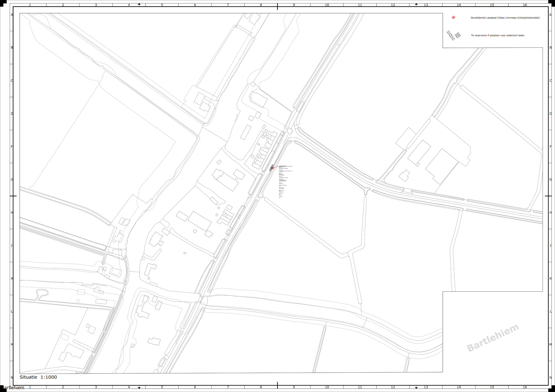
Task: Click the 'Situatie 1:1000' scale label
Action: click(x=38, y=377)
